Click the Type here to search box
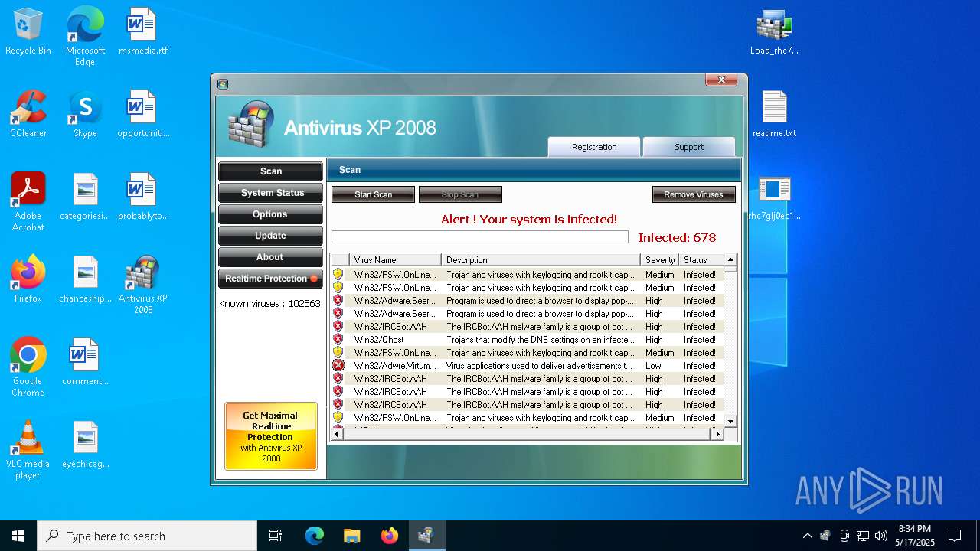This screenshot has width=980, height=551. point(147,536)
